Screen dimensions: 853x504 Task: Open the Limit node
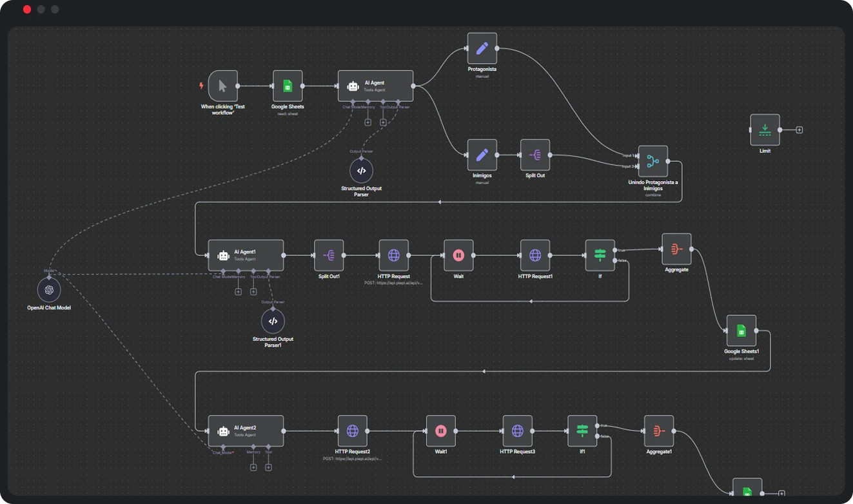tap(765, 130)
